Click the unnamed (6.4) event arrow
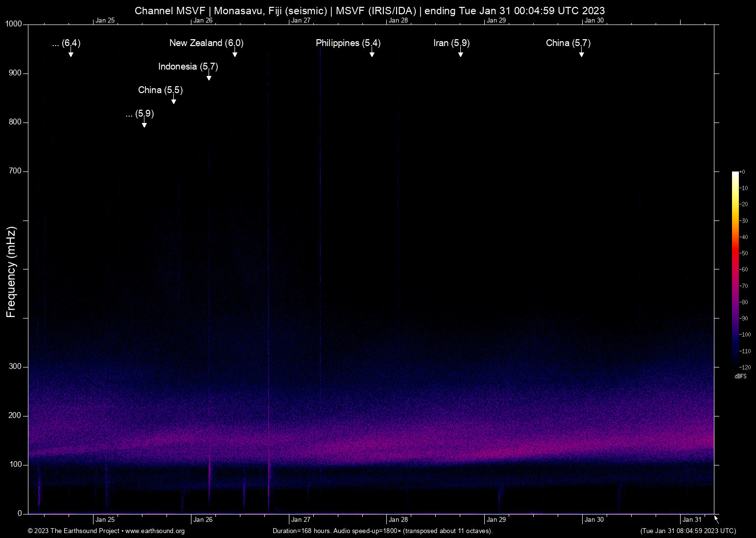The width and height of the screenshot is (756, 538). 71,52
